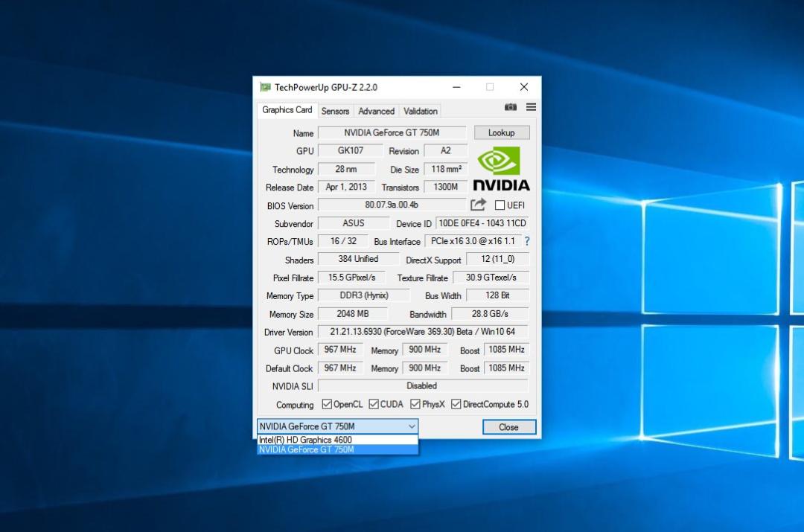Click the GPU Clock value 967 MHz

[x=340, y=350]
